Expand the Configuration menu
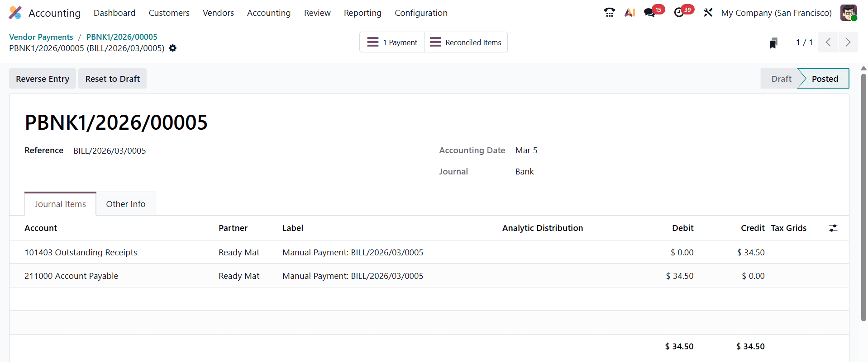This screenshot has height=362, width=868. pos(421,13)
